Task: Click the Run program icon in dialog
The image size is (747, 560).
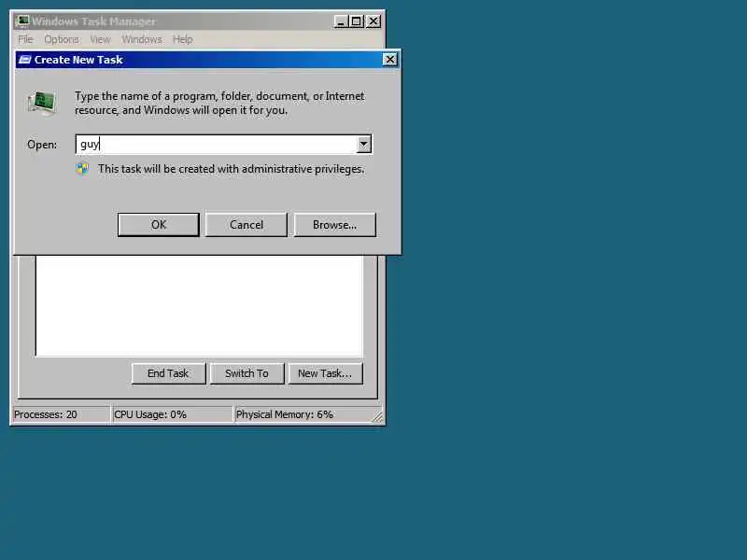Action: [42, 103]
